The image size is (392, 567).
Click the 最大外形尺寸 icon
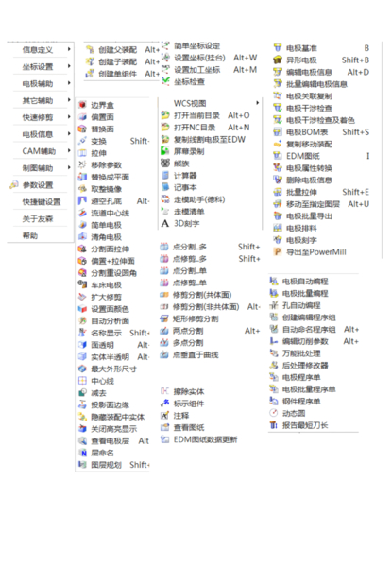(83, 369)
